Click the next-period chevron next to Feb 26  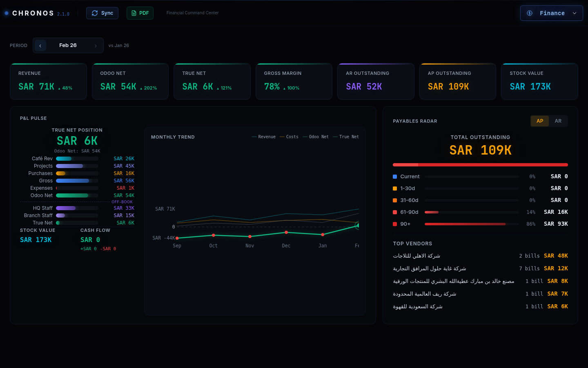tap(96, 45)
